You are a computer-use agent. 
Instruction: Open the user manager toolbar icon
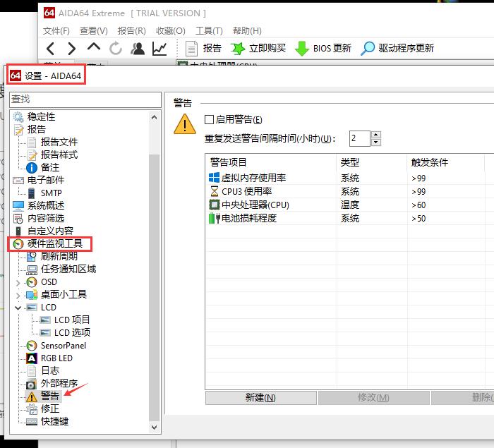138,49
